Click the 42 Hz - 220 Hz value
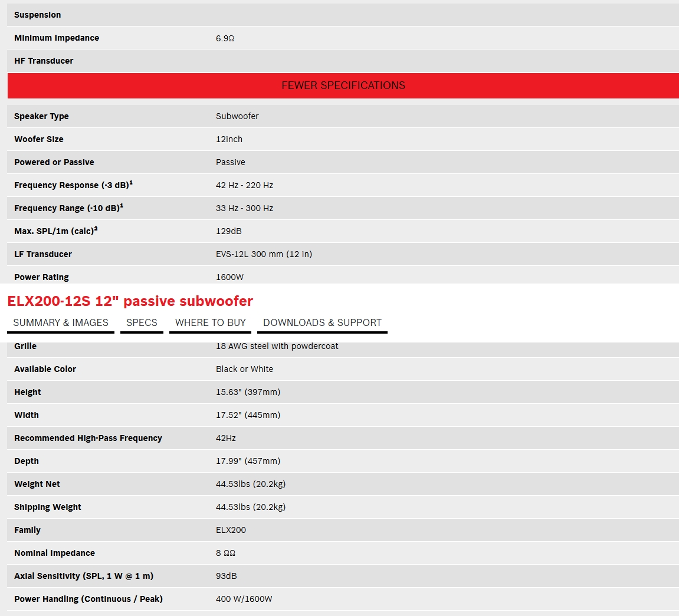 pyautogui.click(x=245, y=185)
